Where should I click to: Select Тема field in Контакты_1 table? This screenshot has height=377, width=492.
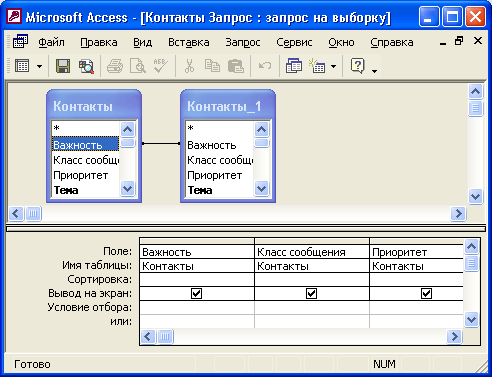coord(219,190)
